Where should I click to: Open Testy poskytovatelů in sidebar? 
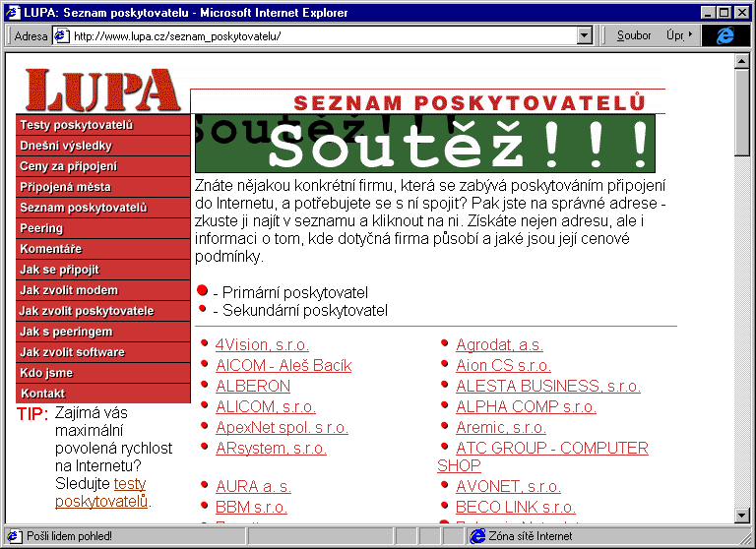point(103,125)
